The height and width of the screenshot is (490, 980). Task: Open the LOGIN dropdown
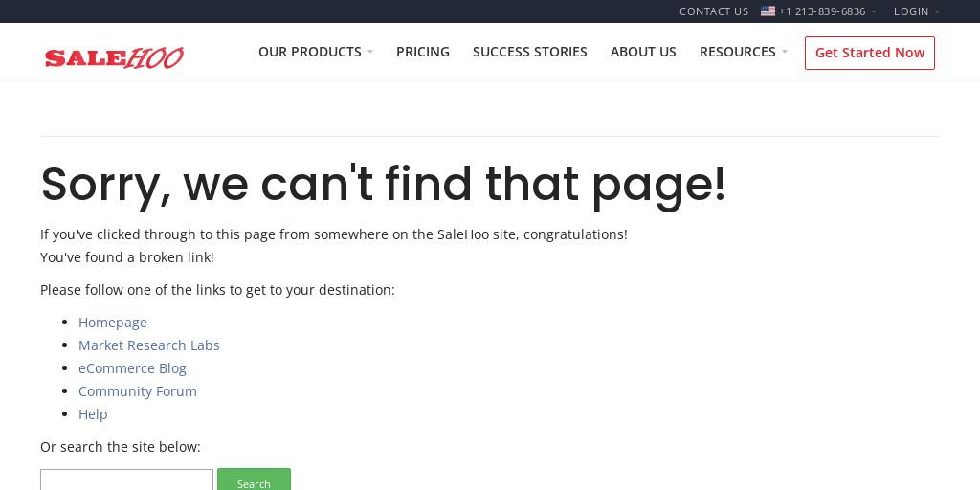(916, 11)
